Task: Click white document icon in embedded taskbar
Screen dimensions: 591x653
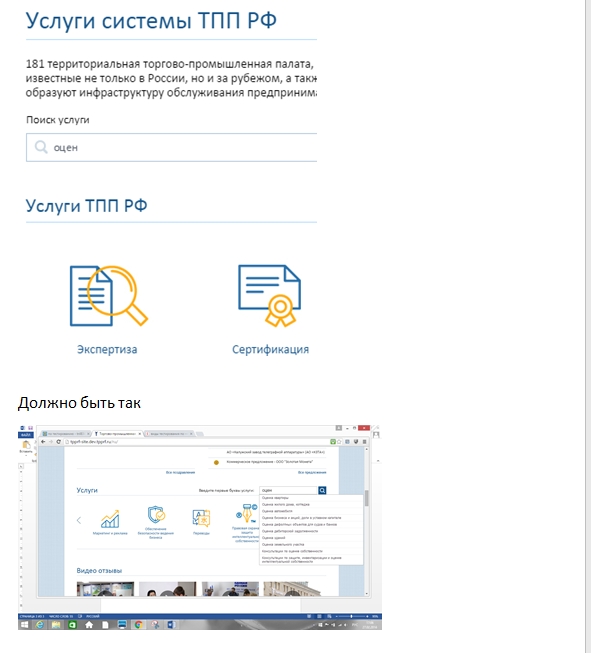Action: 105,625
